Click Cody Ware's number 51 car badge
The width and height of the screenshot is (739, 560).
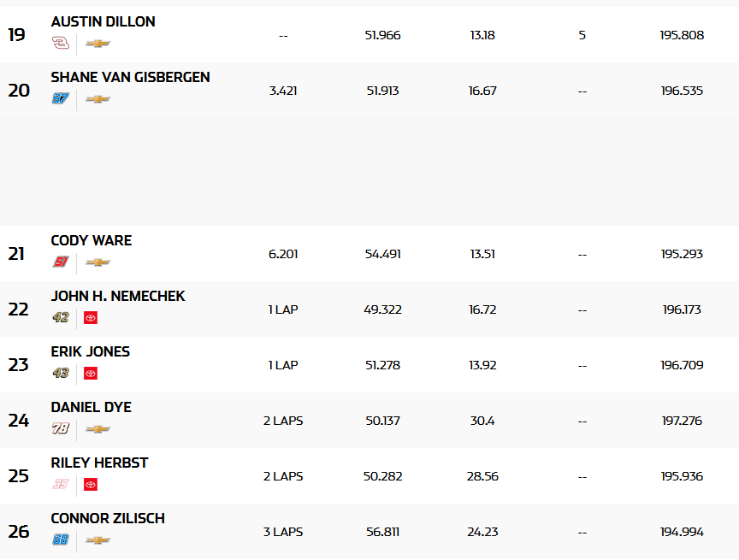point(60,262)
